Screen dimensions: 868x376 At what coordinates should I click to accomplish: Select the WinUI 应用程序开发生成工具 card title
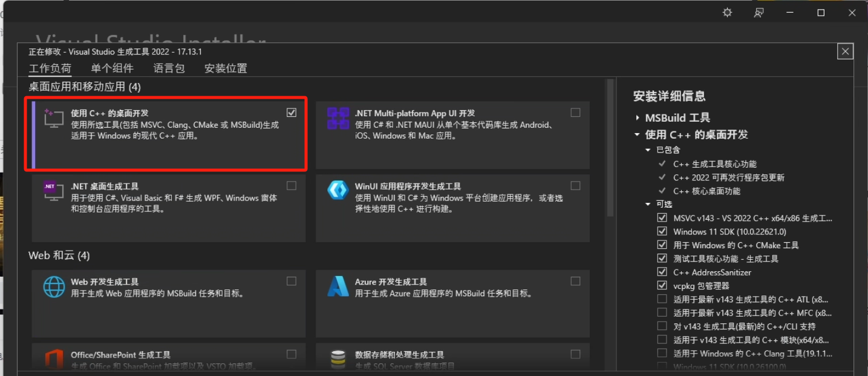click(408, 186)
